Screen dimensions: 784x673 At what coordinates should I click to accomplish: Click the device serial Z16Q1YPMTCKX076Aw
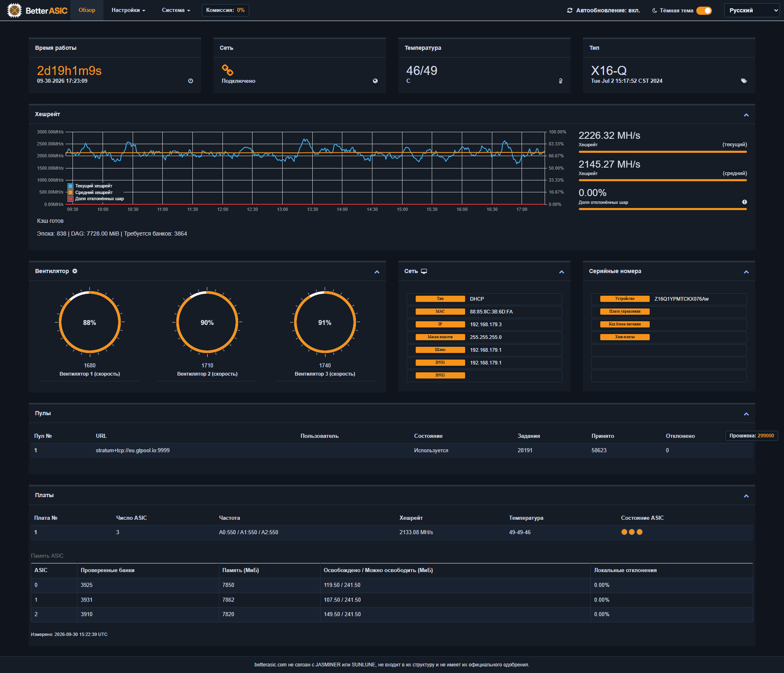[681, 299]
